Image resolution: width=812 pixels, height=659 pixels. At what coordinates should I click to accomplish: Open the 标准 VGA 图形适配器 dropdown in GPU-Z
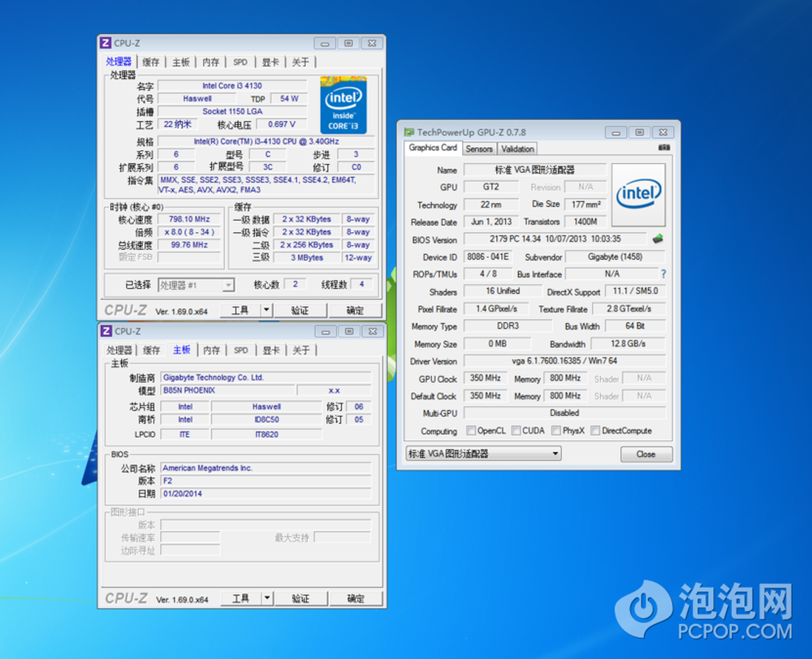483,454
